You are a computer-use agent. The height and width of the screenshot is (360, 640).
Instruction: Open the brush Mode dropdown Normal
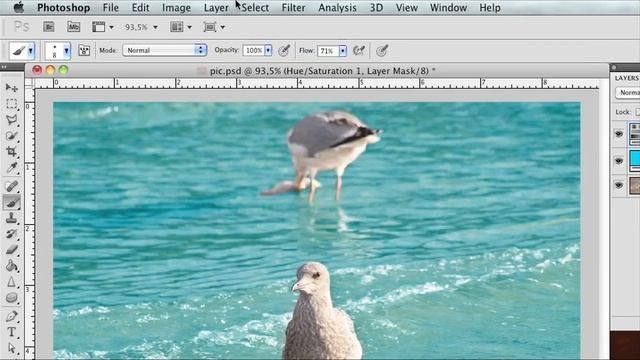164,50
